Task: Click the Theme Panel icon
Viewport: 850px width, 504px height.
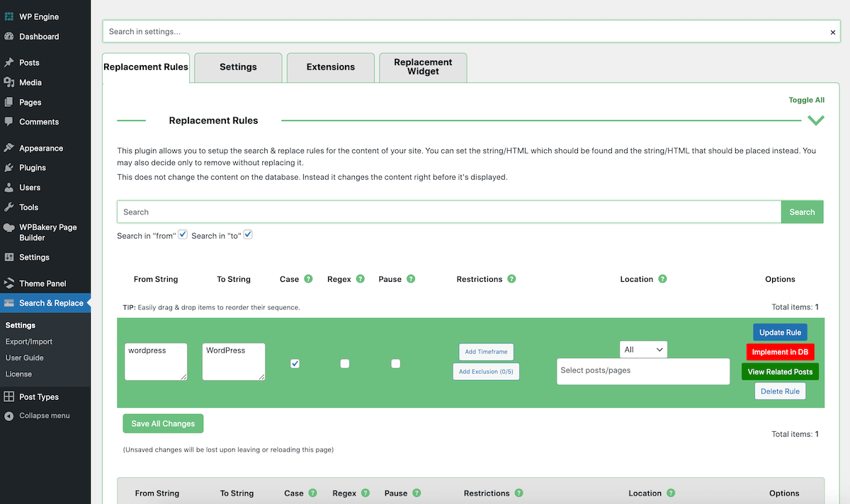Action: pos(8,283)
